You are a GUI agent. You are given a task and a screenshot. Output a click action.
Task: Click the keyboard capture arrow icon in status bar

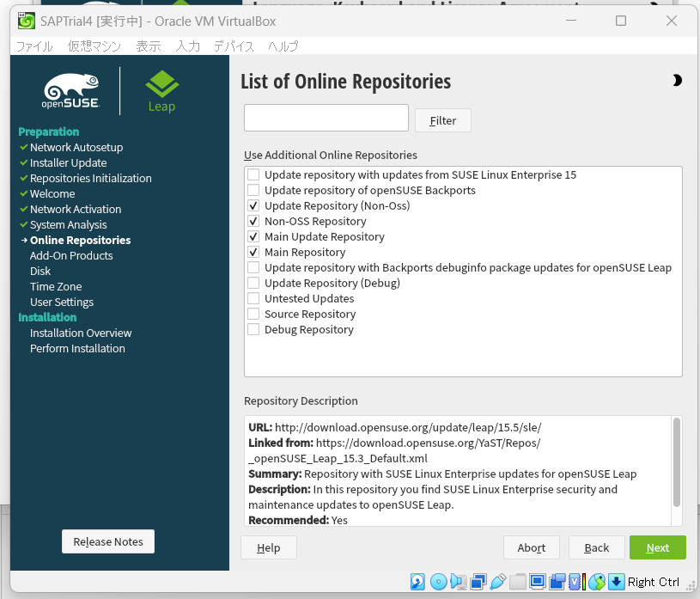[617, 582]
